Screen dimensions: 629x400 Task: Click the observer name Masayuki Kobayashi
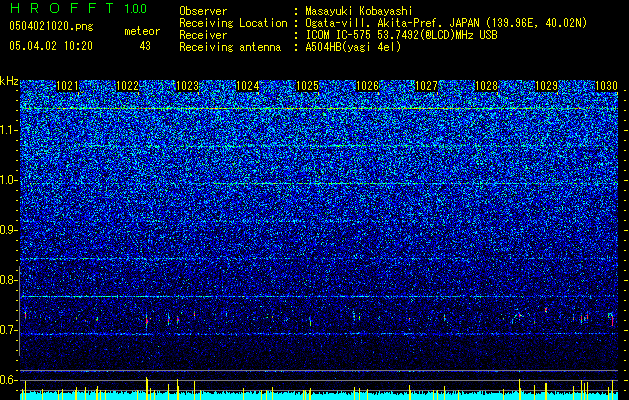pos(358,11)
